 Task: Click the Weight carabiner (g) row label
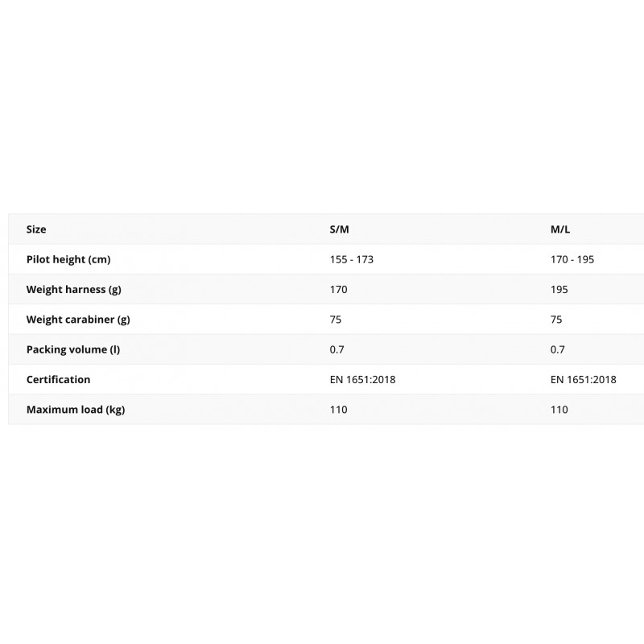[78, 320]
